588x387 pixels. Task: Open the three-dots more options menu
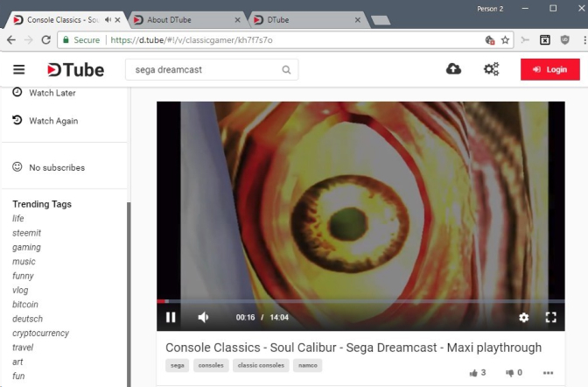pos(548,373)
